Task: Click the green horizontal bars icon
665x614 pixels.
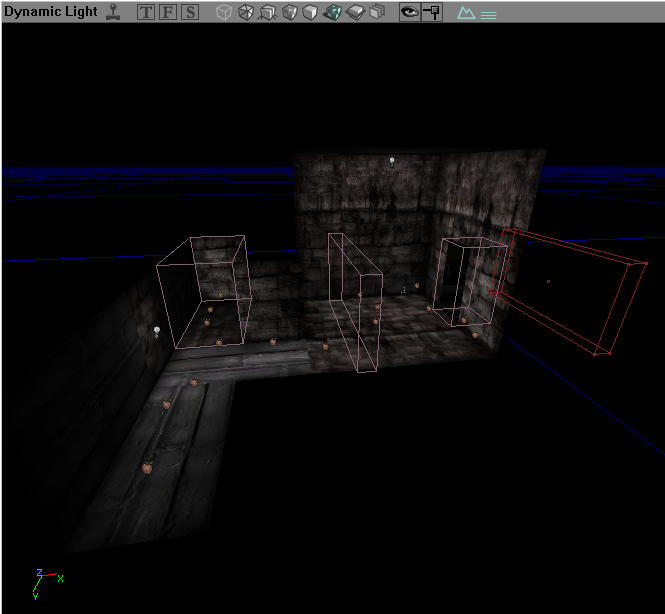Action: click(488, 15)
